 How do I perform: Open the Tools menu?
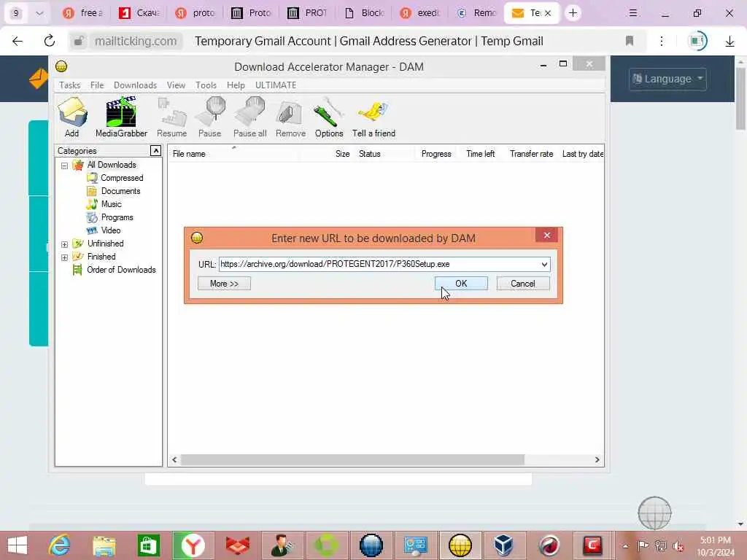(206, 85)
